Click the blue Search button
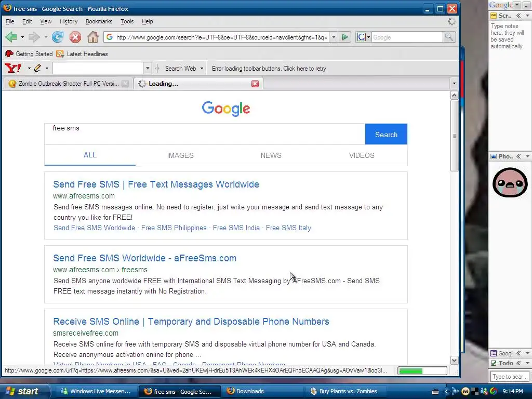 click(x=386, y=135)
